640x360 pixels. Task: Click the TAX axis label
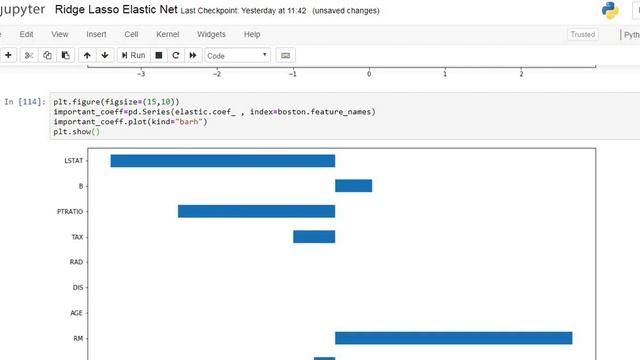(x=77, y=237)
